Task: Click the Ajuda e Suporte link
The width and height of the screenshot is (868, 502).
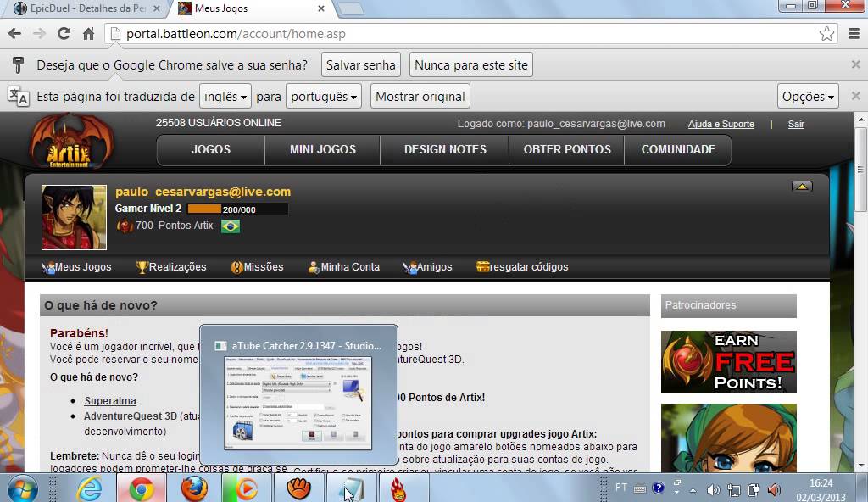Action: pyautogui.click(x=721, y=124)
